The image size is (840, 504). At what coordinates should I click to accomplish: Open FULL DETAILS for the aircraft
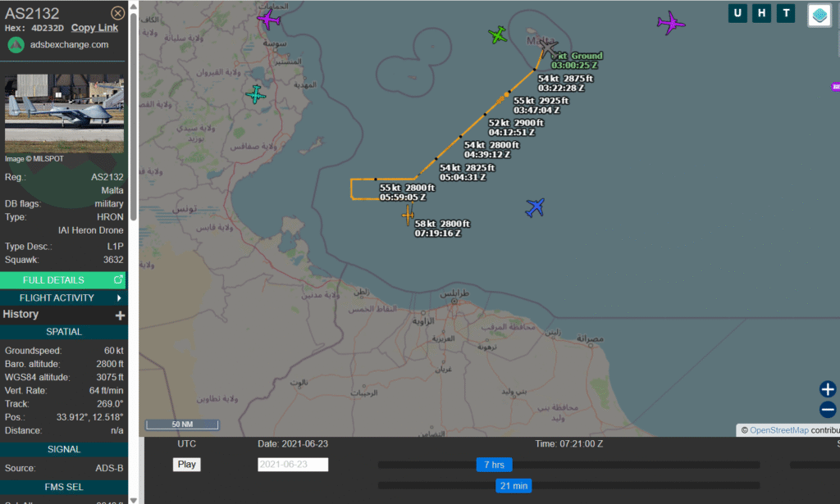(63, 279)
